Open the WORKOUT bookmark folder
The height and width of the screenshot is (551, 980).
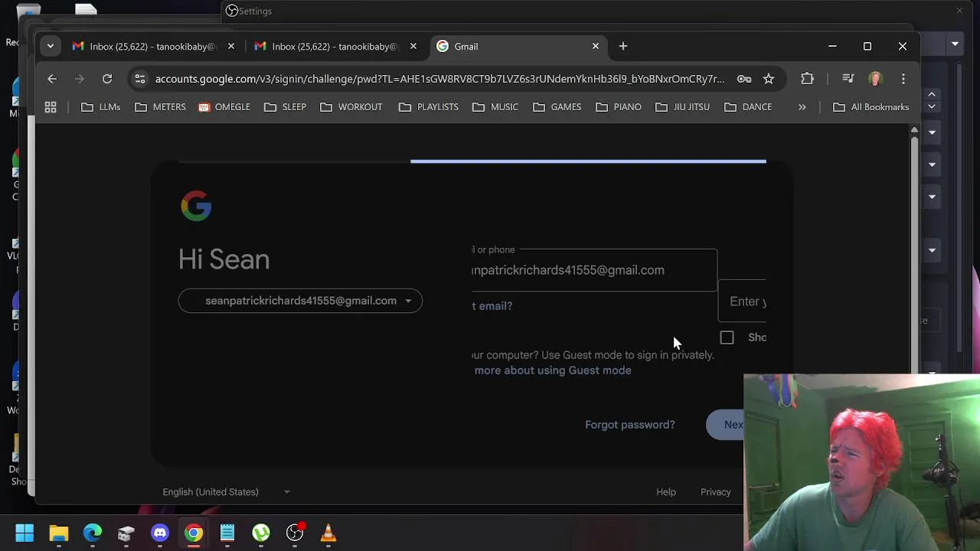coord(351,107)
